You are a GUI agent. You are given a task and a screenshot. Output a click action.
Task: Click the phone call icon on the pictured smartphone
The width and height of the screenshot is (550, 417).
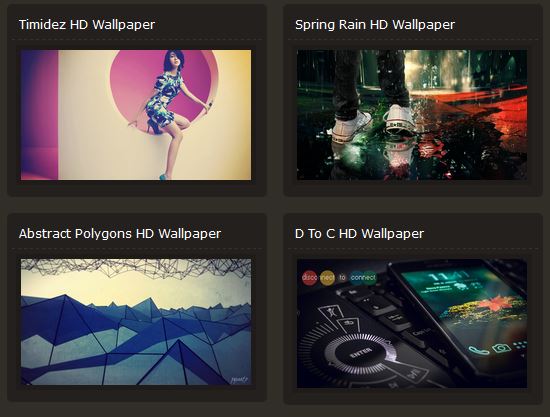[478, 350]
